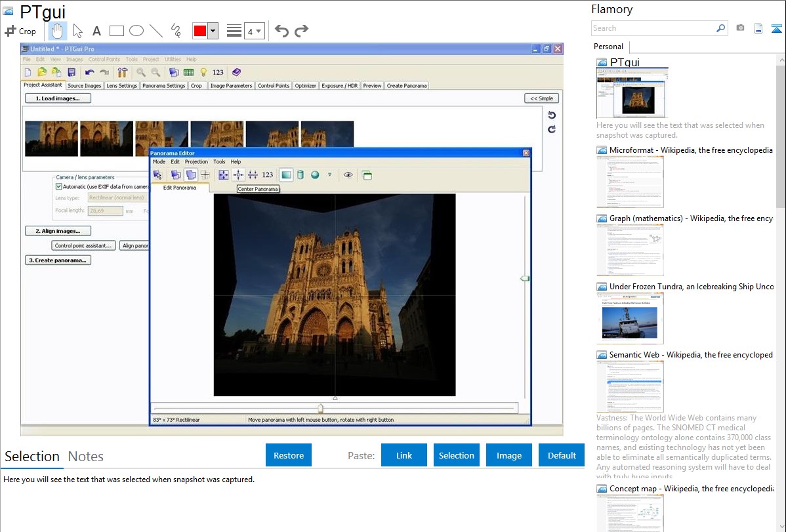The width and height of the screenshot is (786, 532).
Task: Switch to the Notes tab
Action: 86,457
